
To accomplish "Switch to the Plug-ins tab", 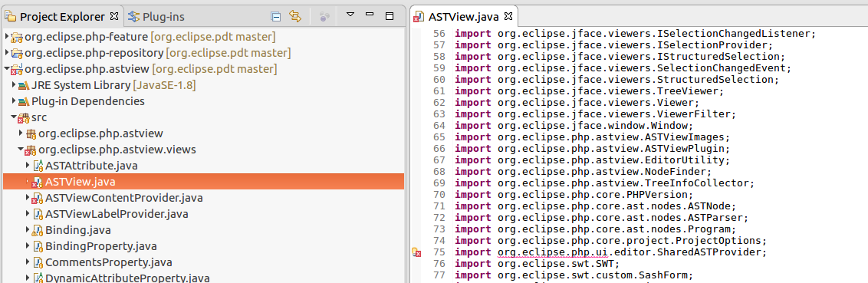I will [156, 17].
